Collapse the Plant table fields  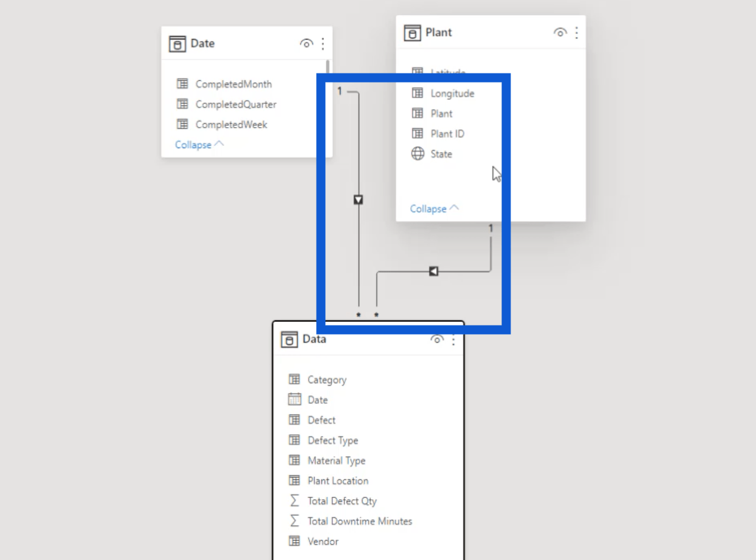coord(435,208)
